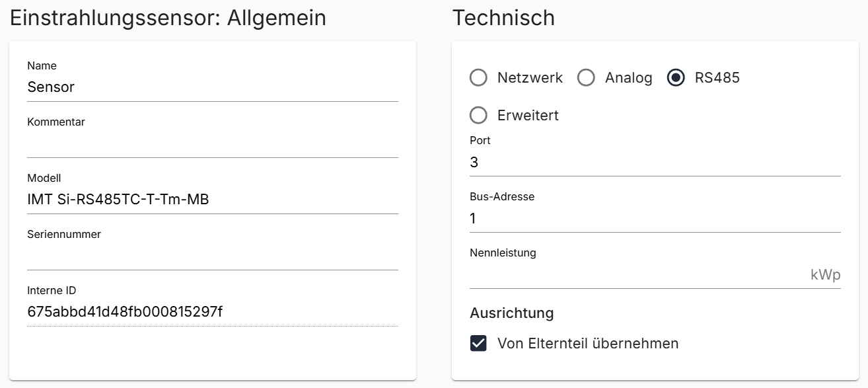Click the Technisch section heading
This screenshot has height=388, width=868.
(503, 18)
